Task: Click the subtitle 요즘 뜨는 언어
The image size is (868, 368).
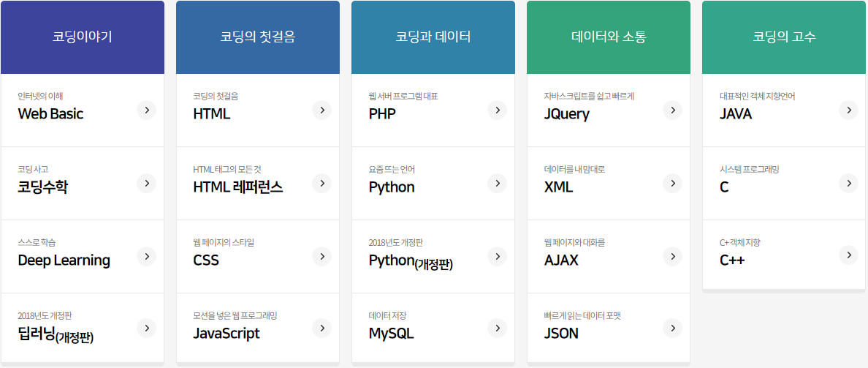Action: coord(392,169)
